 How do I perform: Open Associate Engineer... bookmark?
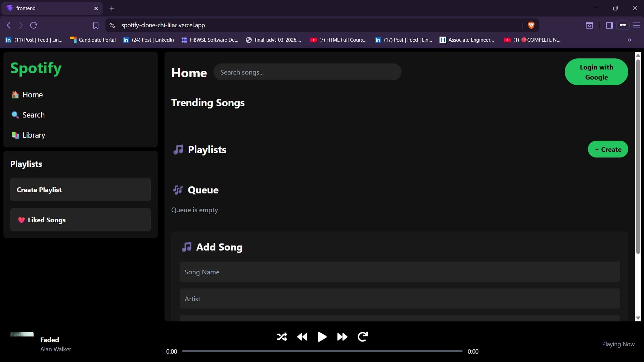467,40
